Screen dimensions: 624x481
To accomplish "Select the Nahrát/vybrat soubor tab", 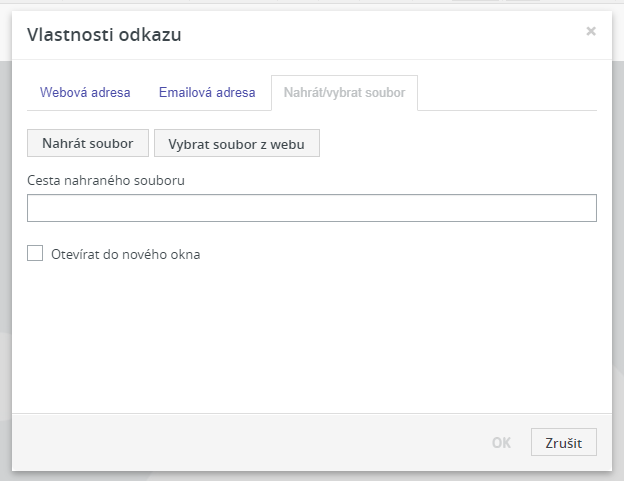I will (344, 93).
